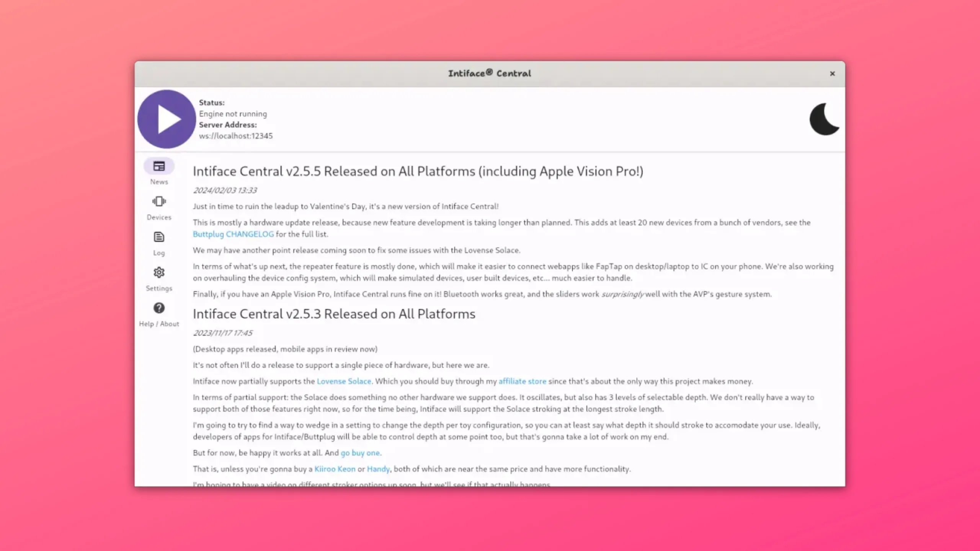Click the date '2024/02/03 13:33'

[x=225, y=190]
